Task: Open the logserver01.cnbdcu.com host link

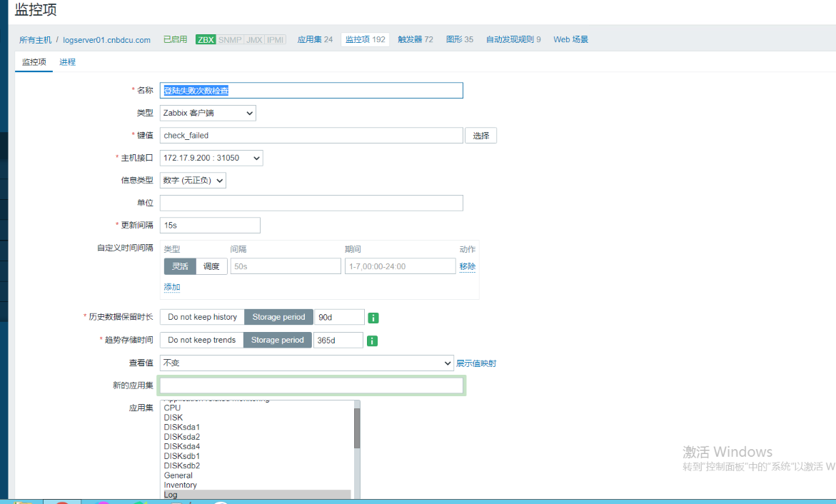Action: 106,40
